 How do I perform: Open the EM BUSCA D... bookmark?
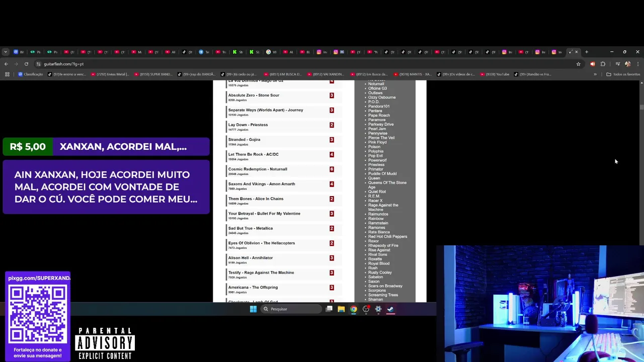point(282,74)
